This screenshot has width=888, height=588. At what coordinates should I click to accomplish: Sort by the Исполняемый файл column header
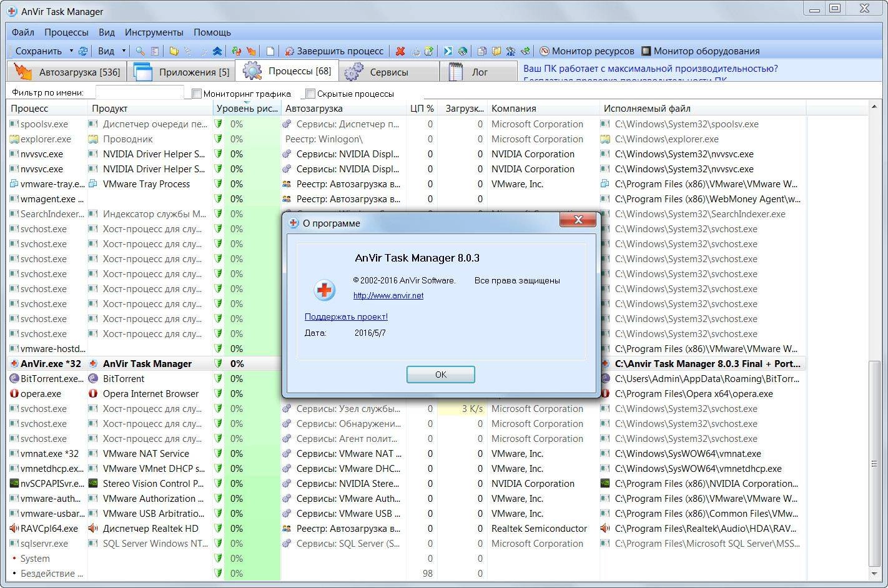(703, 109)
